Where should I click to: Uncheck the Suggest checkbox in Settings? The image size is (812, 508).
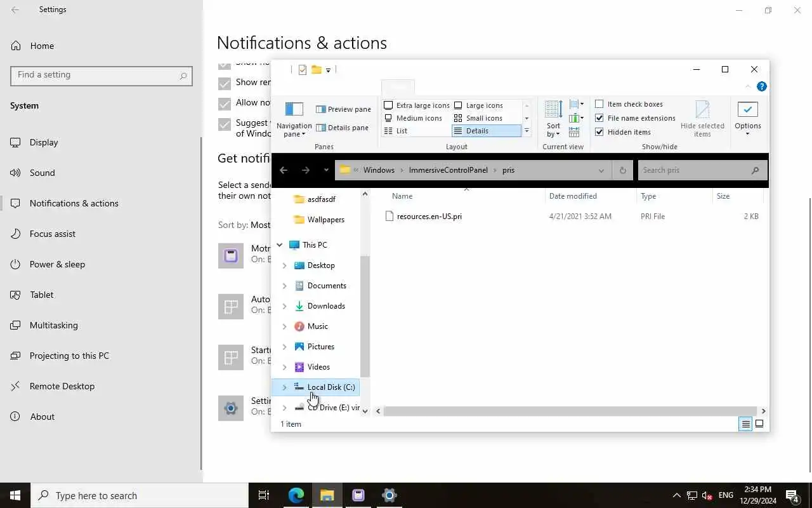pyautogui.click(x=225, y=124)
